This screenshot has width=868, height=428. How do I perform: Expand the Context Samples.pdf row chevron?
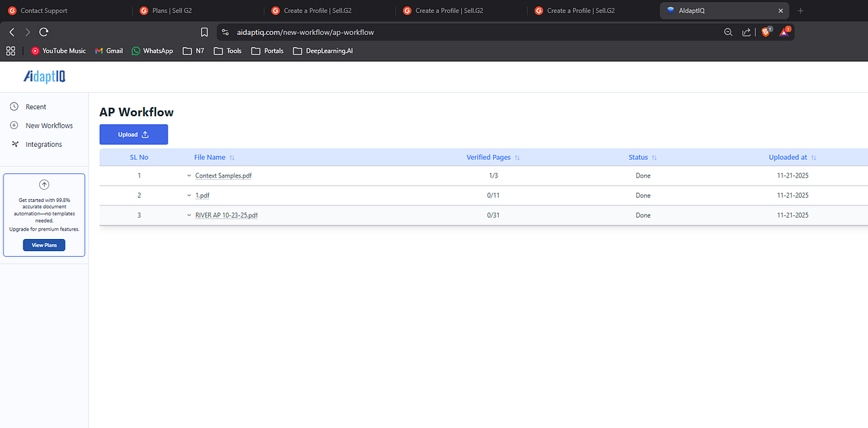coord(190,175)
